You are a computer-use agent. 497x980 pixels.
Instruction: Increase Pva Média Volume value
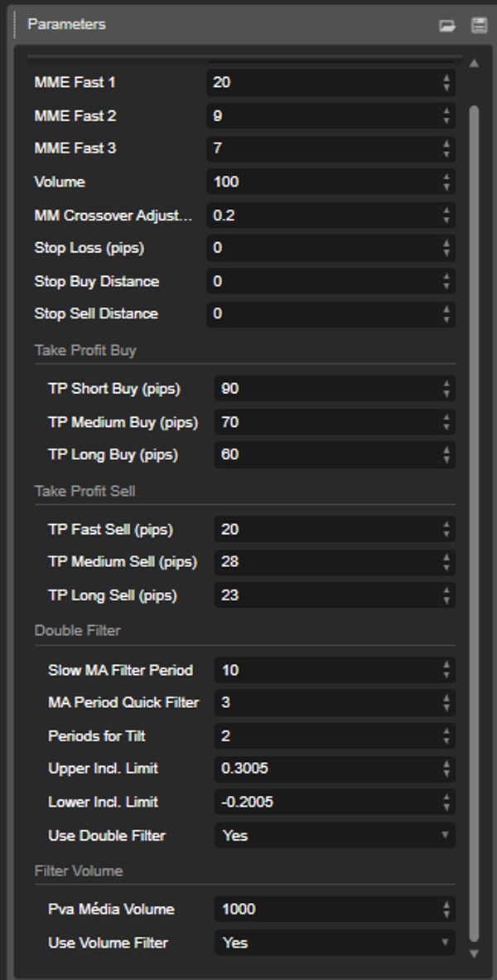tap(447, 905)
